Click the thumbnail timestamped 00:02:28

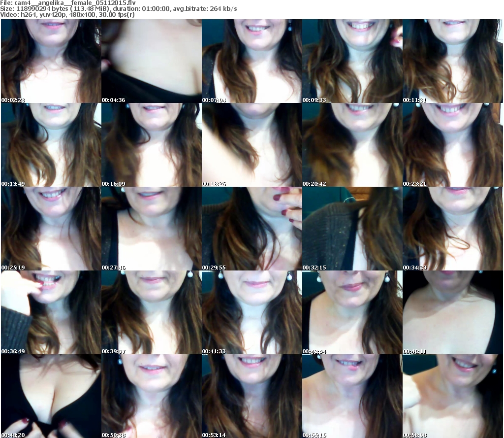[51, 61]
